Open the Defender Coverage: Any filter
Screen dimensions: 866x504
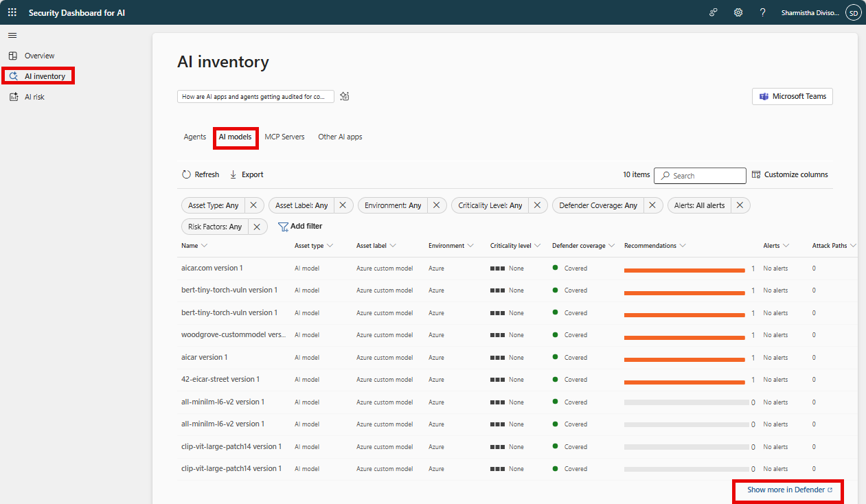pyautogui.click(x=598, y=205)
